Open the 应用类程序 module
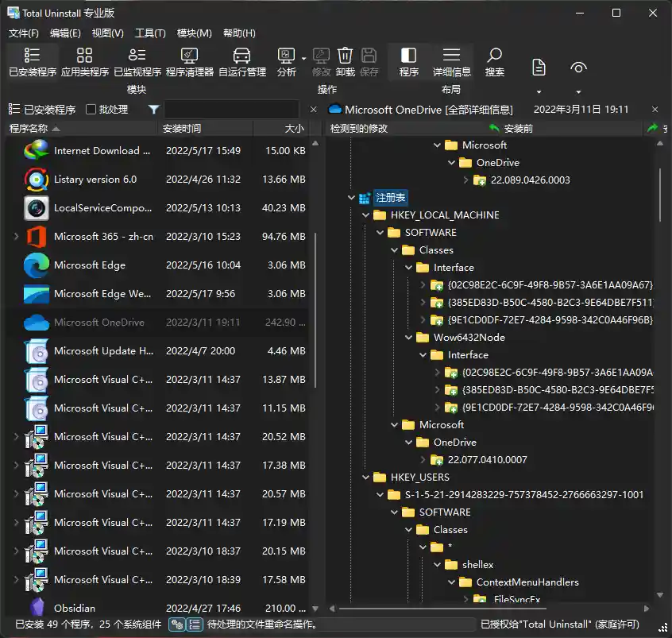The height and width of the screenshot is (638, 672). pyautogui.click(x=84, y=61)
